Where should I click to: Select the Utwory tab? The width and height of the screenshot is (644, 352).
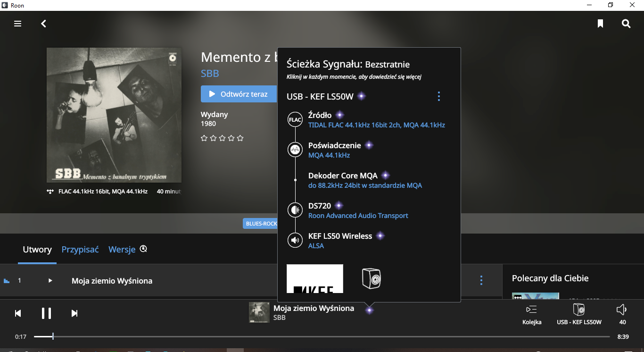coord(37,250)
